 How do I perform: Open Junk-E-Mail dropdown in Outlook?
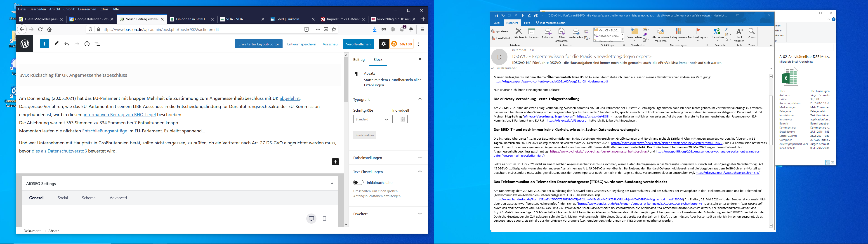[x=501, y=38]
